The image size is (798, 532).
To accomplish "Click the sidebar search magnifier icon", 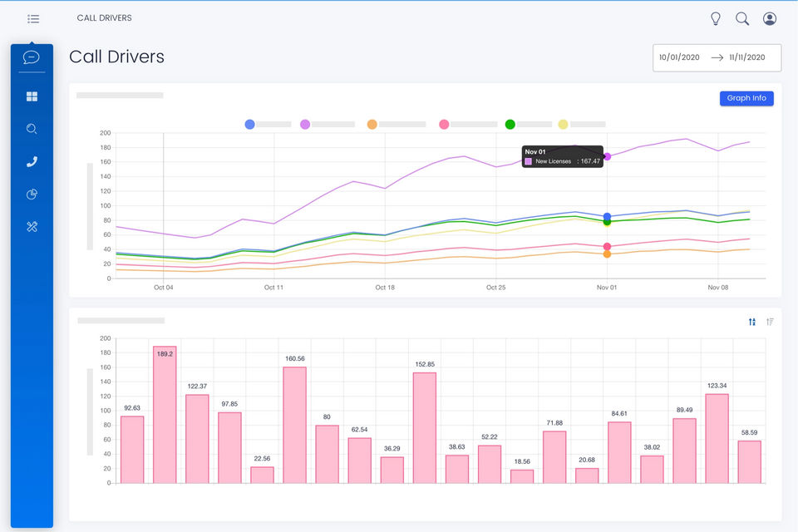I will click(32, 129).
